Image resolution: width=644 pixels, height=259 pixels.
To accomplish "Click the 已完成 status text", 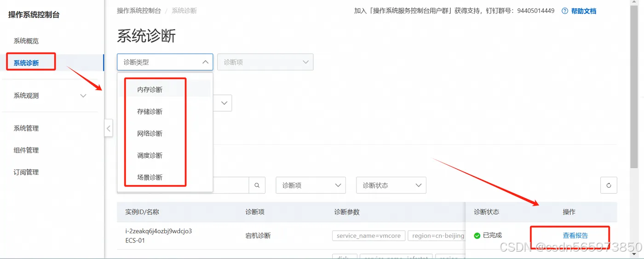I will coord(492,236).
